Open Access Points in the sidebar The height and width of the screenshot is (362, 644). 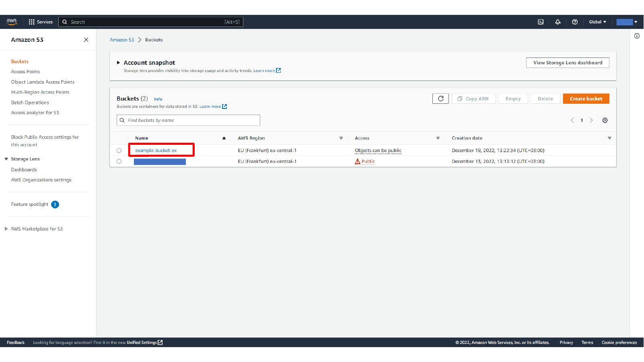coord(25,72)
